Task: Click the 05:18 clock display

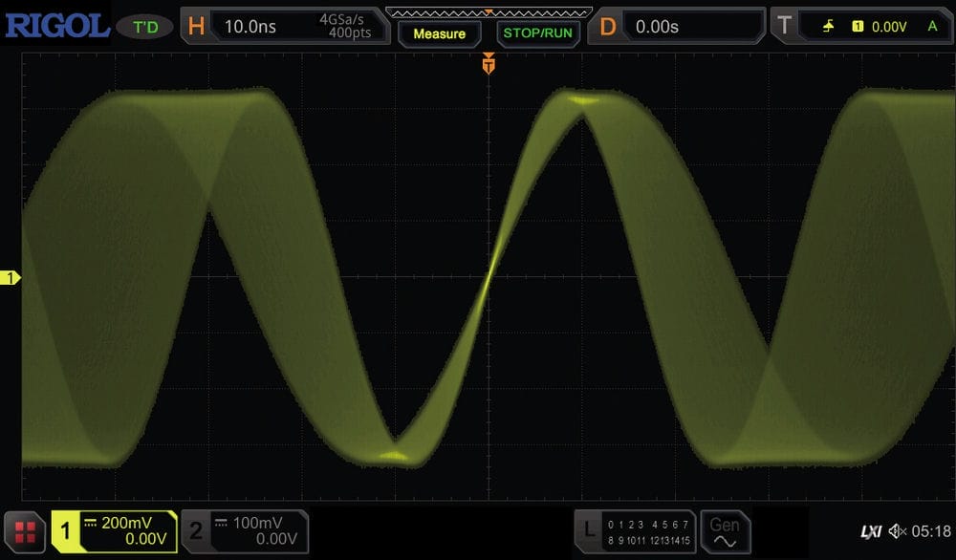Action: point(931,531)
